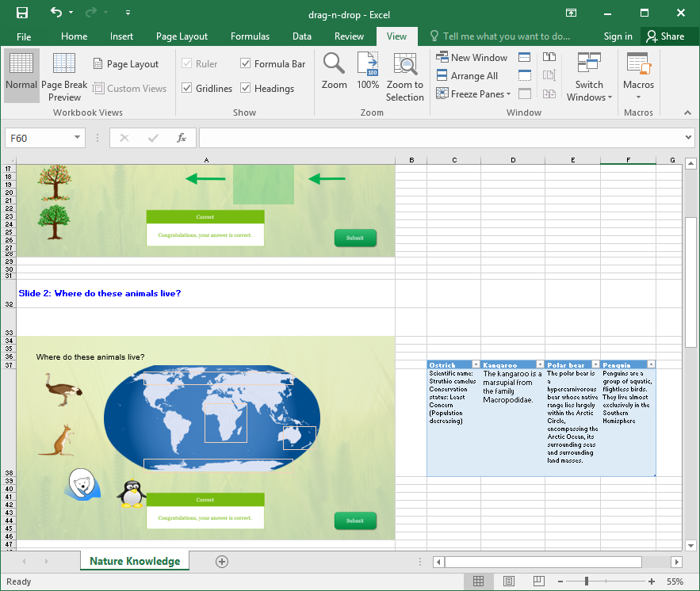
Task: Switch to Page Break Preview view
Action: click(x=63, y=75)
